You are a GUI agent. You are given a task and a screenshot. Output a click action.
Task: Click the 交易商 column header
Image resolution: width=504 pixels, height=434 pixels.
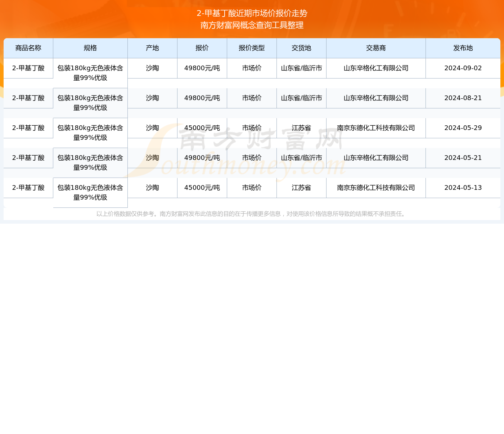pyautogui.click(x=376, y=48)
